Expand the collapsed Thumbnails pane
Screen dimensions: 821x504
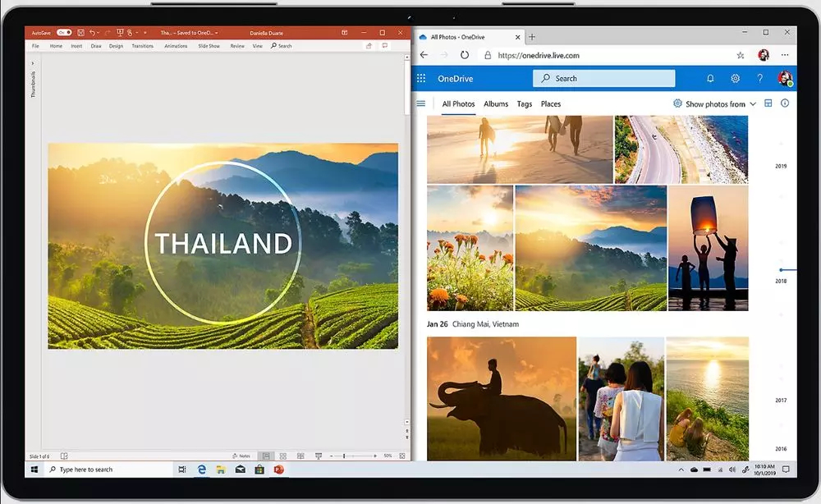point(33,63)
